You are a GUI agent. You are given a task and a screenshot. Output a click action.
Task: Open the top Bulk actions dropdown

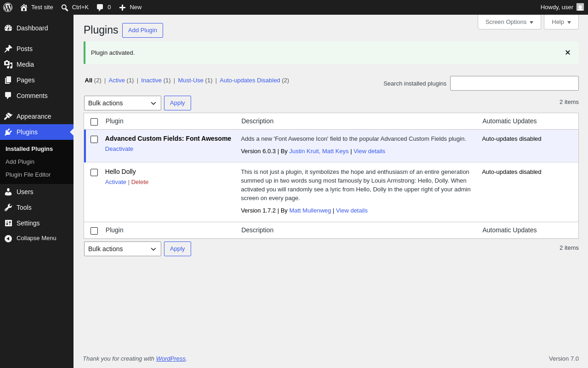coord(123,103)
